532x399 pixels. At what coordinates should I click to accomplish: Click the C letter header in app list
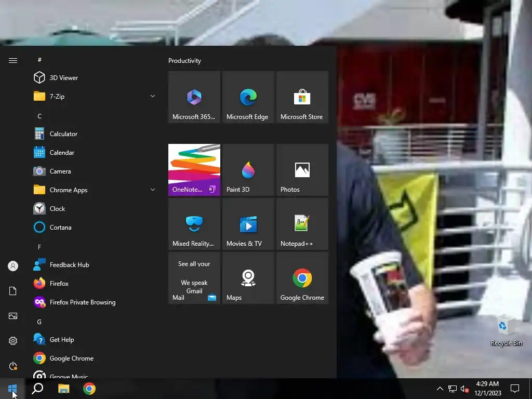click(39, 116)
